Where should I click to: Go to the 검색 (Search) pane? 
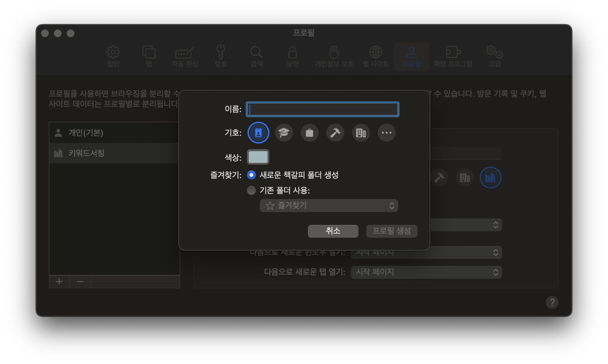pos(257,57)
